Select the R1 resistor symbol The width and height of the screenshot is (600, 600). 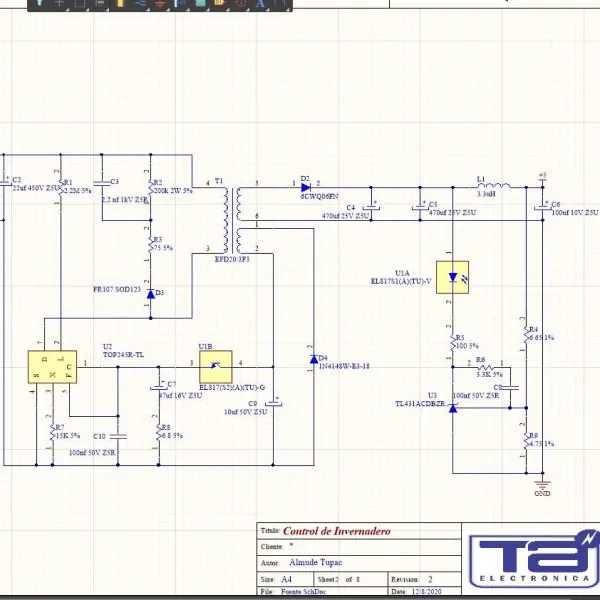click(60, 188)
